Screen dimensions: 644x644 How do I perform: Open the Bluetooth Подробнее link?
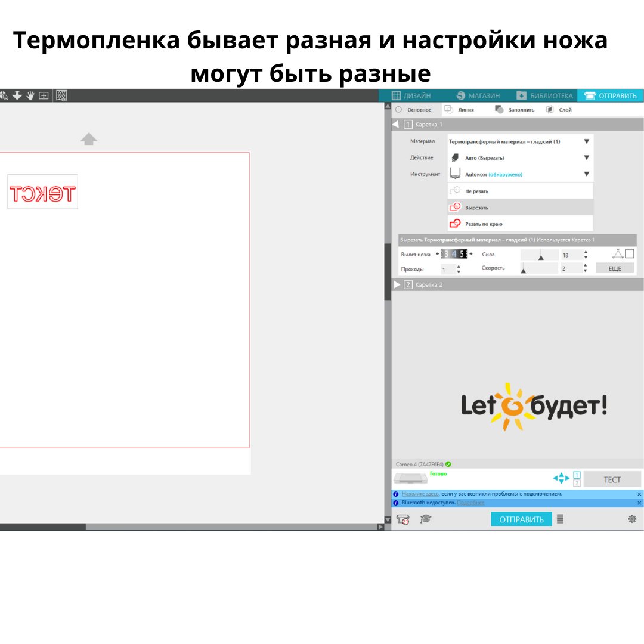(x=470, y=503)
